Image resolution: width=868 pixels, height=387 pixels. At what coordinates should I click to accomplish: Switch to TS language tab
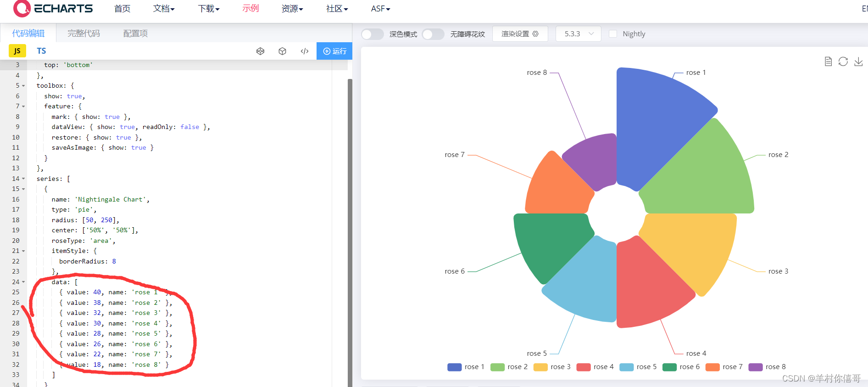pyautogui.click(x=41, y=51)
